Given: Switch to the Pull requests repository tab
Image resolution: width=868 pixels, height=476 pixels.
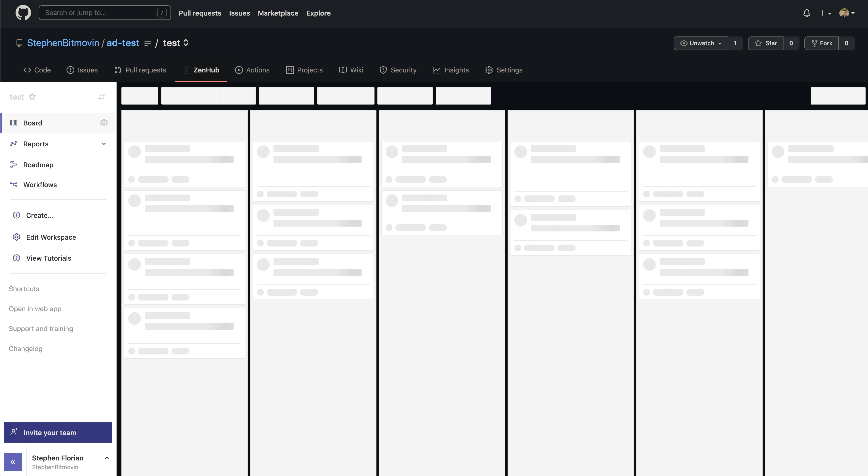Looking at the screenshot, I should tap(140, 70).
